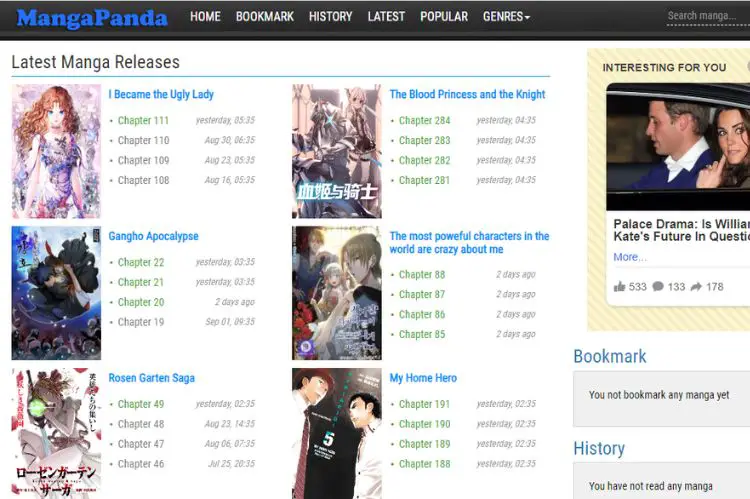Open Chapter 188 of My Home Hero
750x499 pixels.
(x=425, y=464)
